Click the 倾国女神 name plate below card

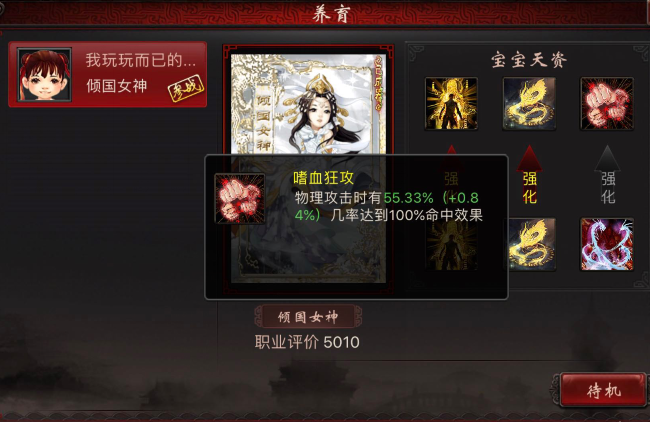pyautogui.click(x=308, y=317)
